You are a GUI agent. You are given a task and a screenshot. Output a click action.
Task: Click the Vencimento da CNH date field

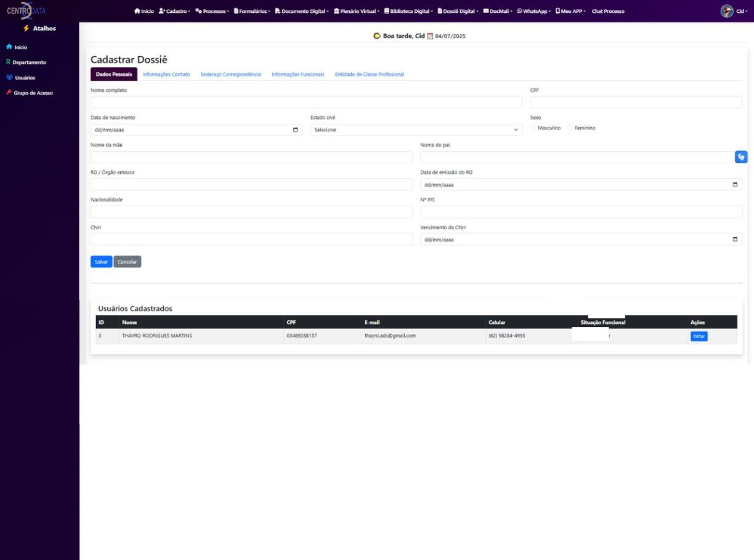581,239
